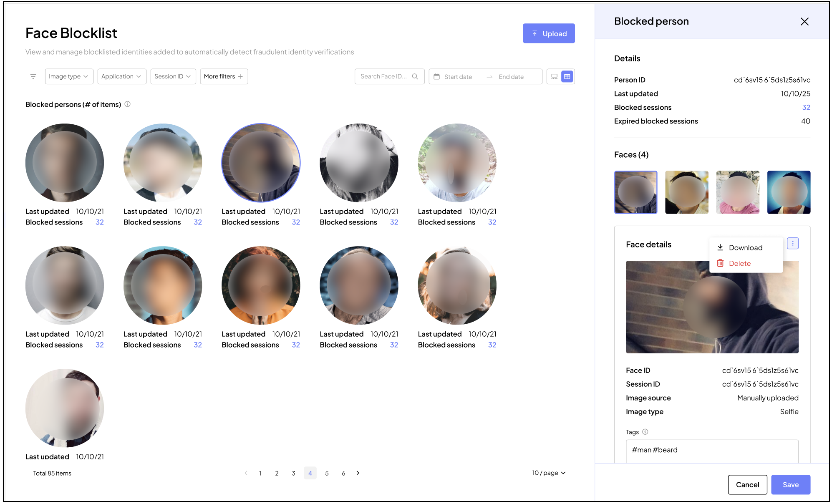The height and width of the screenshot is (504, 832).
Task: Open first blocked person in second row
Action: tap(65, 285)
